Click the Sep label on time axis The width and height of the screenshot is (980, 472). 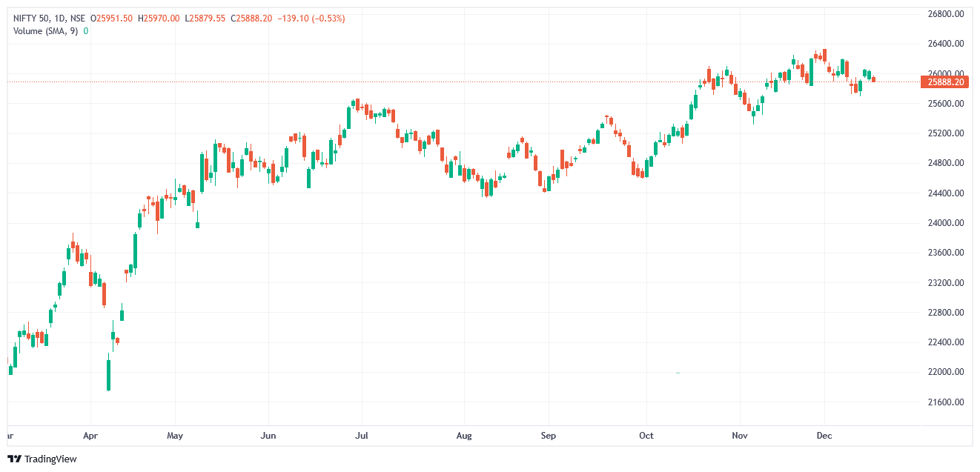click(x=548, y=436)
